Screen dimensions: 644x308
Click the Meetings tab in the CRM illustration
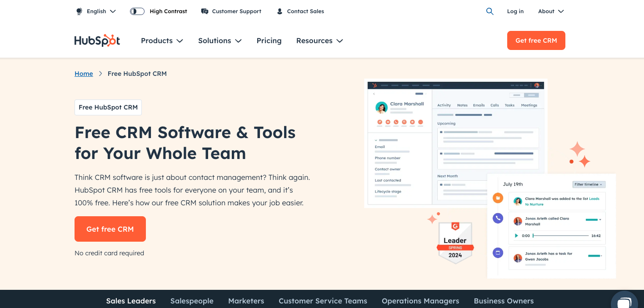click(x=529, y=105)
